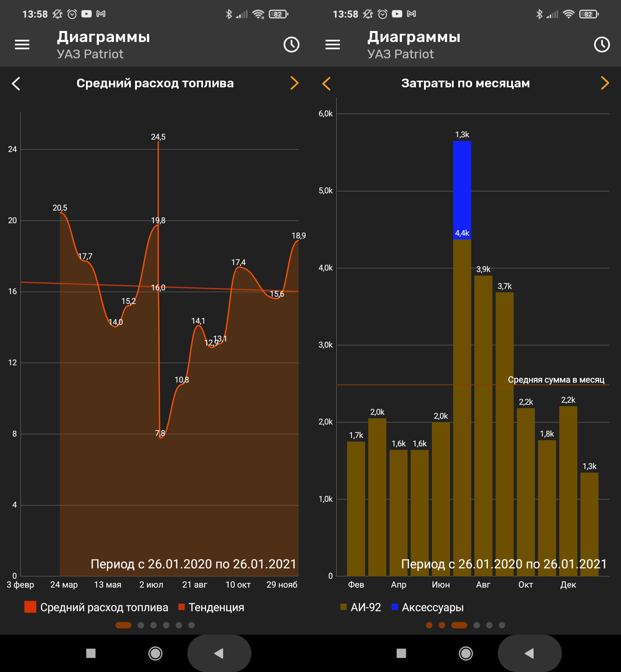Image resolution: width=621 pixels, height=672 pixels.
Task: Tap the 3,7k bar
Action: coord(504,434)
